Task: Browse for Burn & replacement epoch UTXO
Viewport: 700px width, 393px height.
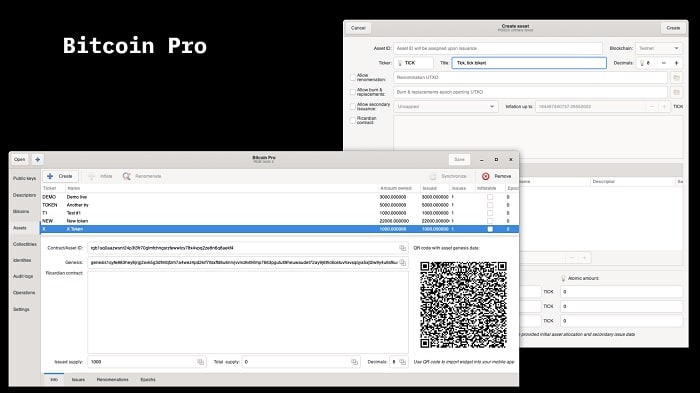Action: pyautogui.click(x=676, y=92)
